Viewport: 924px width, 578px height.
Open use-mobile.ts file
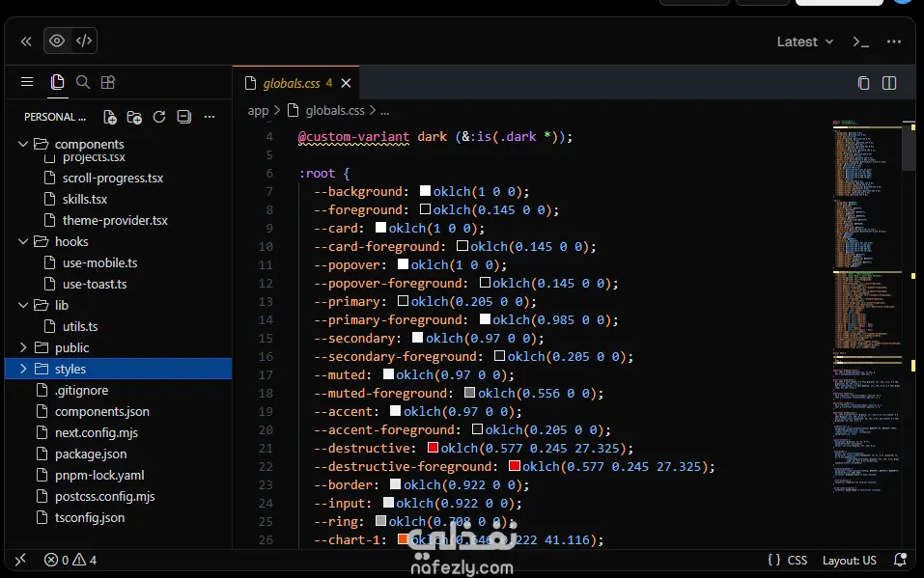pyautogui.click(x=99, y=262)
